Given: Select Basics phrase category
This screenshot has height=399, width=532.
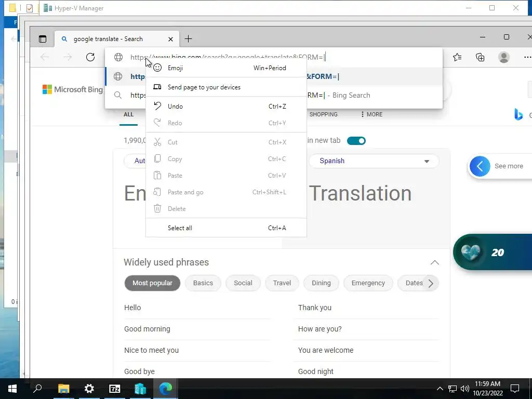Looking at the screenshot, I should coord(203,283).
